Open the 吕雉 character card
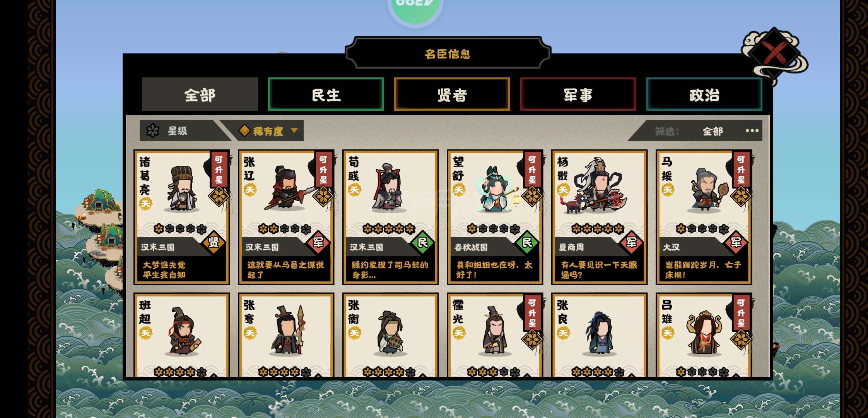The height and width of the screenshot is (418, 868). tap(704, 335)
